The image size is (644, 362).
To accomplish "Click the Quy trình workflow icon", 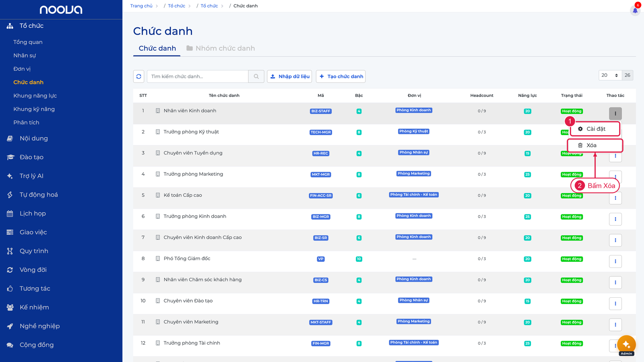I will (x=10, y=251).
